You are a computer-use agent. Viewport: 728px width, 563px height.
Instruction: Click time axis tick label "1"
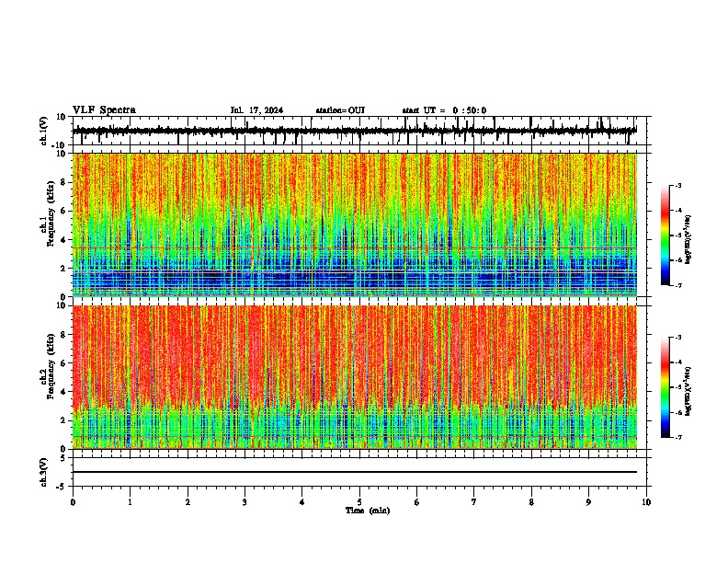pyautogui.click(x=130, y=502)
